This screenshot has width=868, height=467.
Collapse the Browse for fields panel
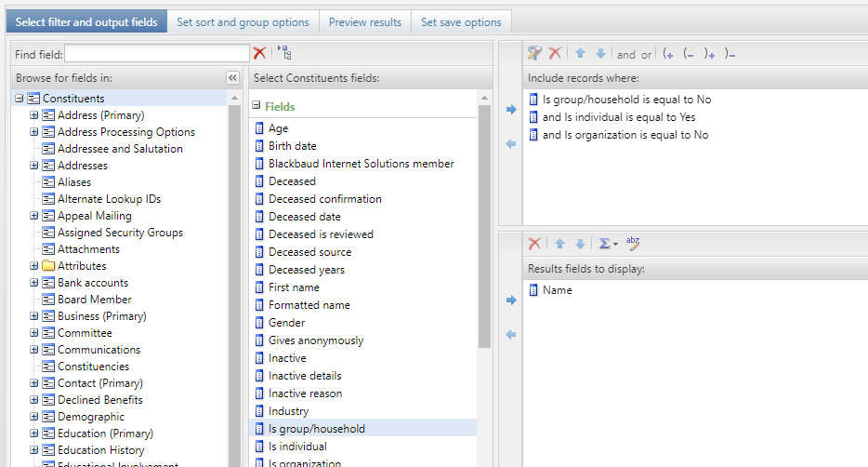[232, 78]
